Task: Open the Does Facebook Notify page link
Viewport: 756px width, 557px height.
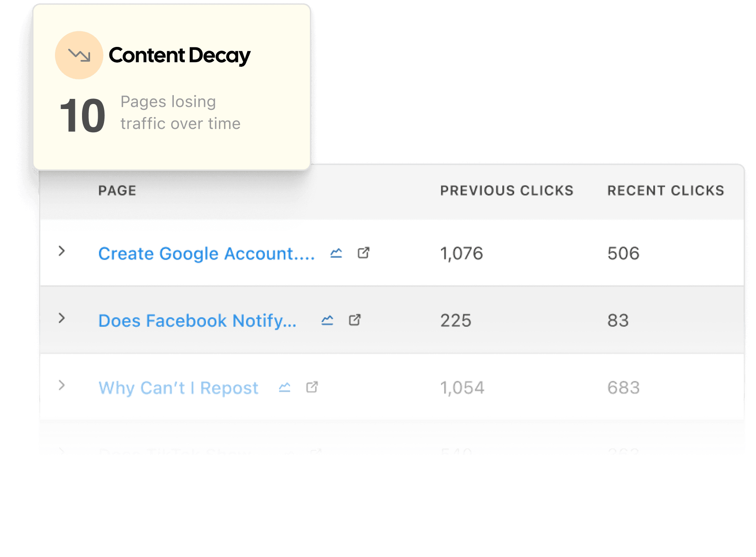Action: (198, 320)
